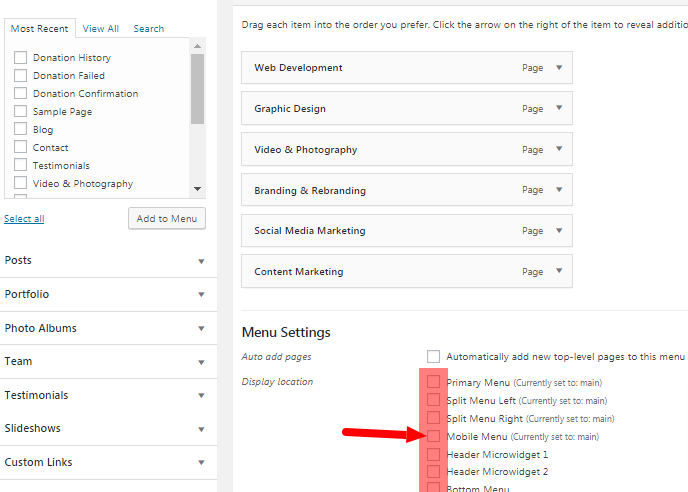Viewport: 688px width, 492px height.
Task: Open the Search tab
Action: coord(149,29)
